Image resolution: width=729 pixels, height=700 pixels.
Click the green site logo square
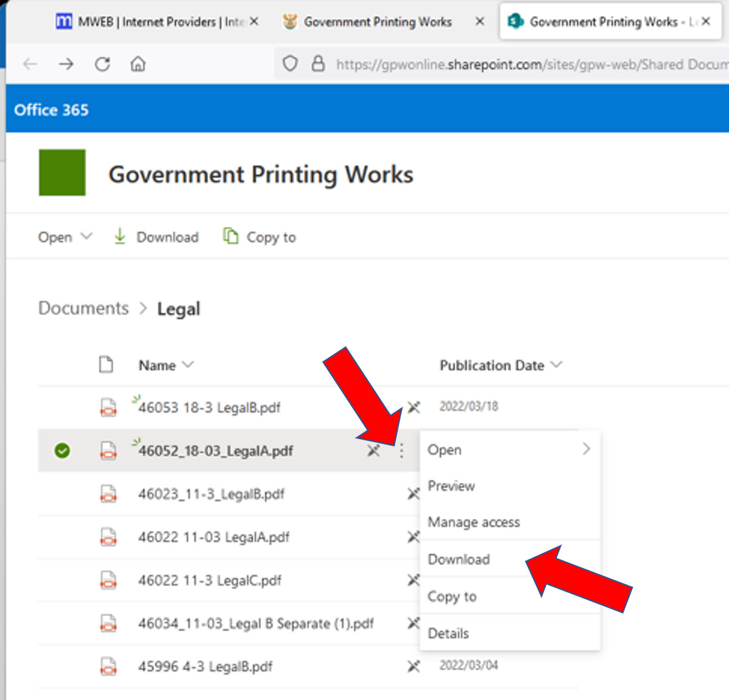62,173
